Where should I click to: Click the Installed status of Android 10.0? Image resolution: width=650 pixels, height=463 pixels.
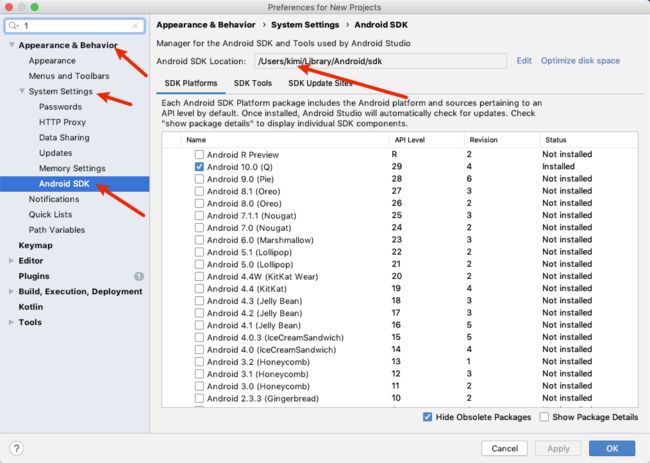point(558,166)
